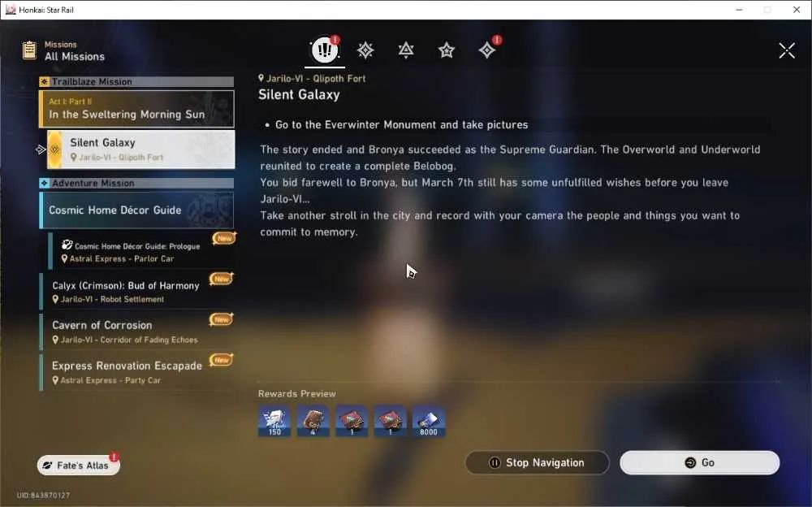Click the third reward icon in Rewards Preview

tap(352, 421)
